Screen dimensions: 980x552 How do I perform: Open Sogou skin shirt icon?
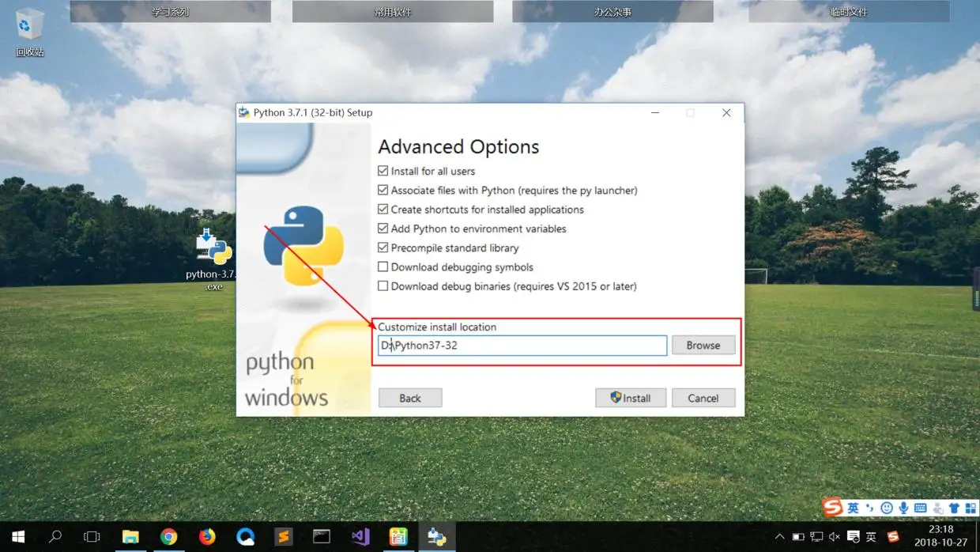[x=954, y=508]
